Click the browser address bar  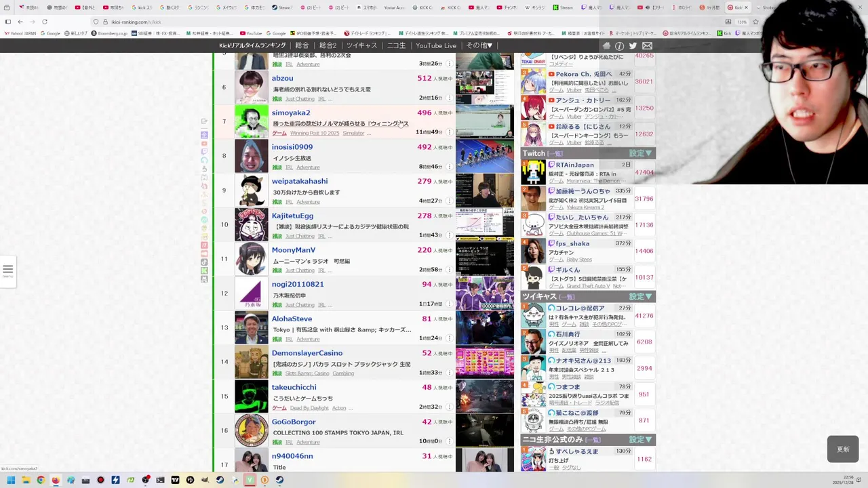pos(407,22)
